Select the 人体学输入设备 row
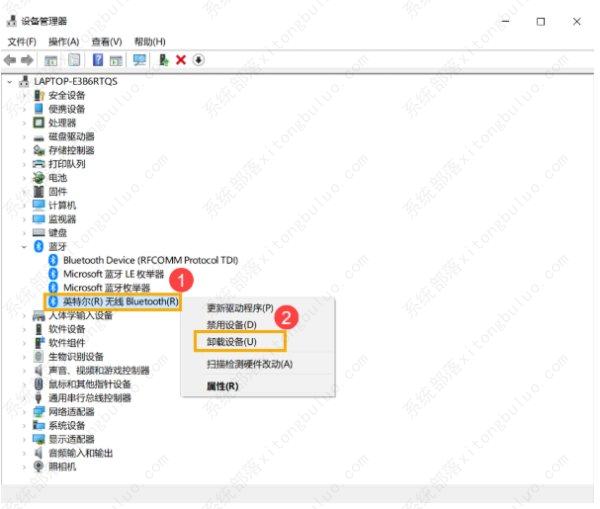Image resolution: width=600 pixels, height=509 pixels. point(80,315)
